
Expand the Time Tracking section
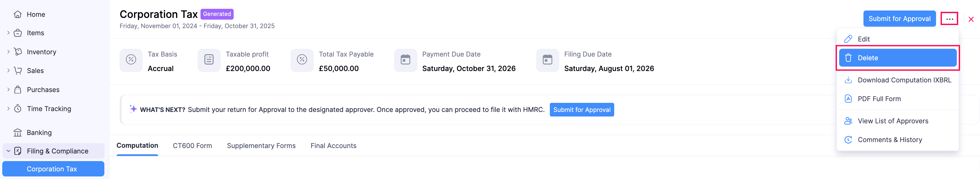pyautogui.click(x=9, y=109)
